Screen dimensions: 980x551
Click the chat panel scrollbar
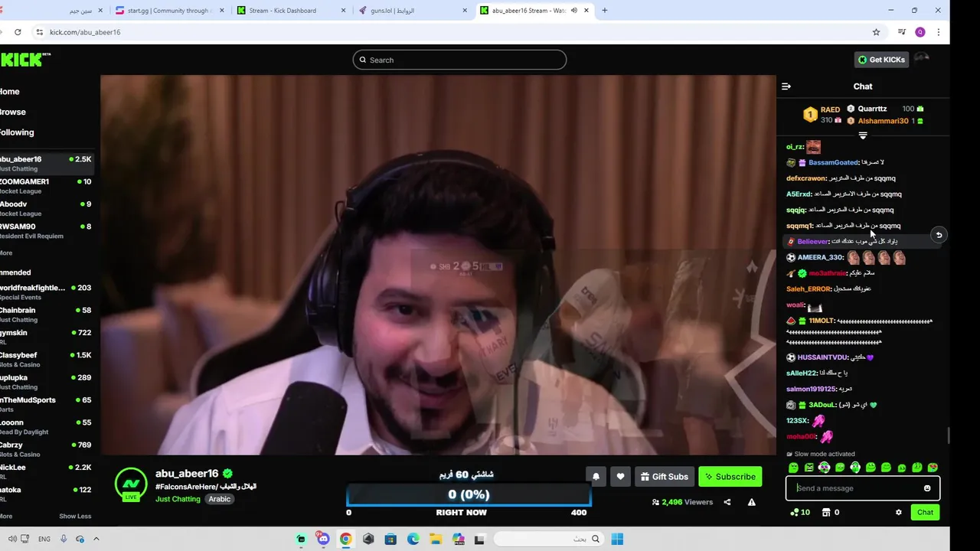coord(949,435)
